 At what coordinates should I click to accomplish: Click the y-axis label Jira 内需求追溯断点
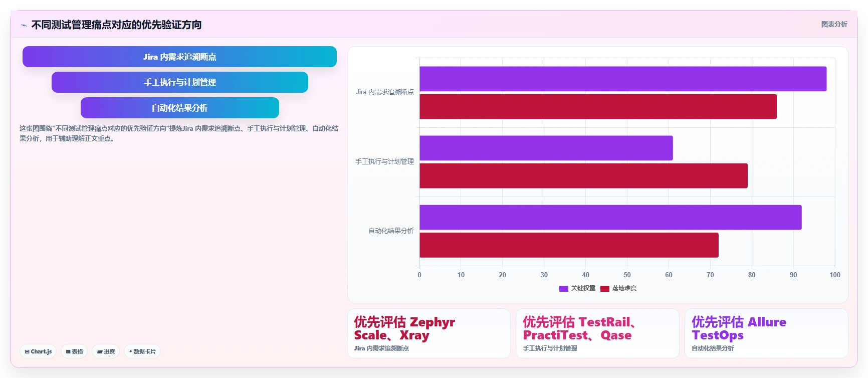[385, 92]
